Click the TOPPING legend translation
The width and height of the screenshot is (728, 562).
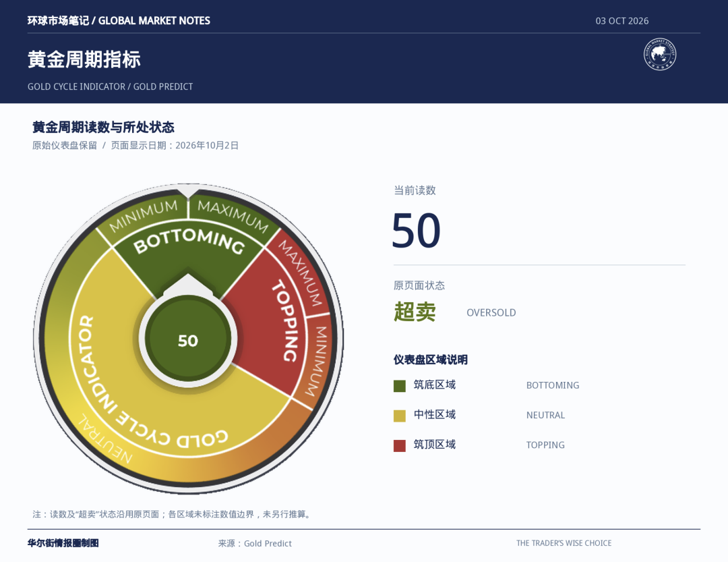point(545,445)
